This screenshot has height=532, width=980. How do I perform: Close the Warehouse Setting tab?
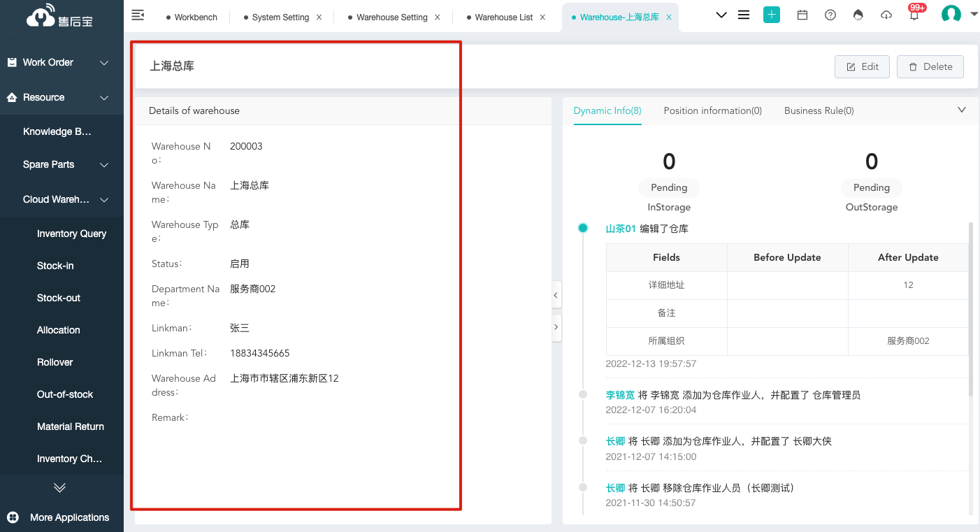tap(438, 17)
